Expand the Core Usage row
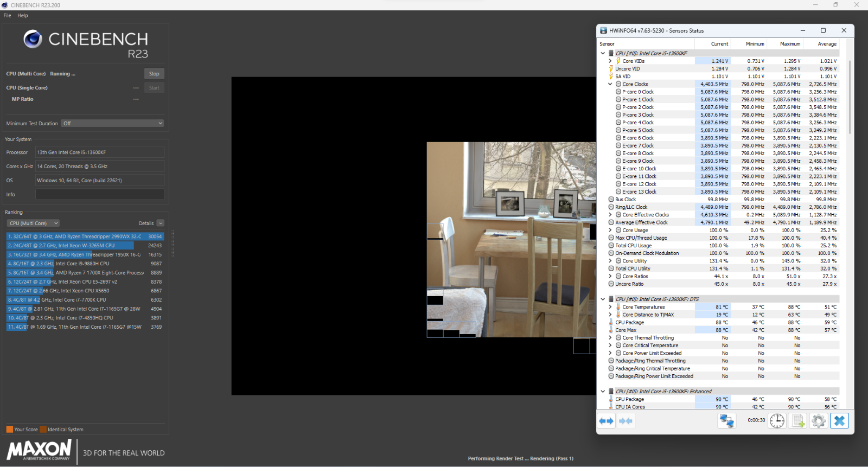Viewport: 868px width, 467px height. click(x=610, y=230)
